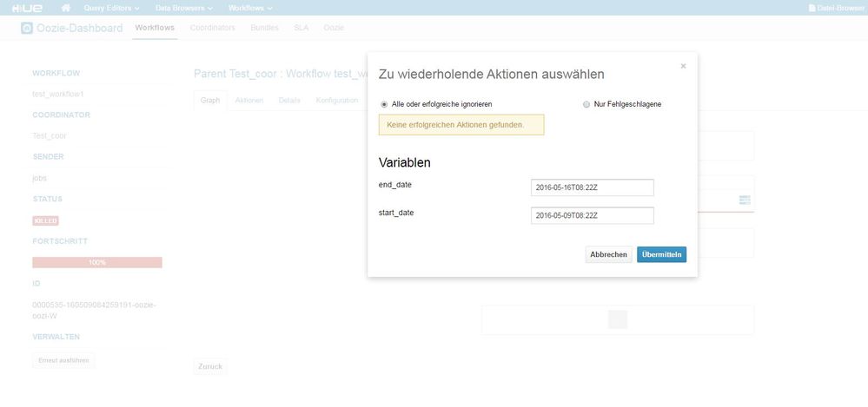
Task: Click the sender value jobs
Action: (40, 178)
